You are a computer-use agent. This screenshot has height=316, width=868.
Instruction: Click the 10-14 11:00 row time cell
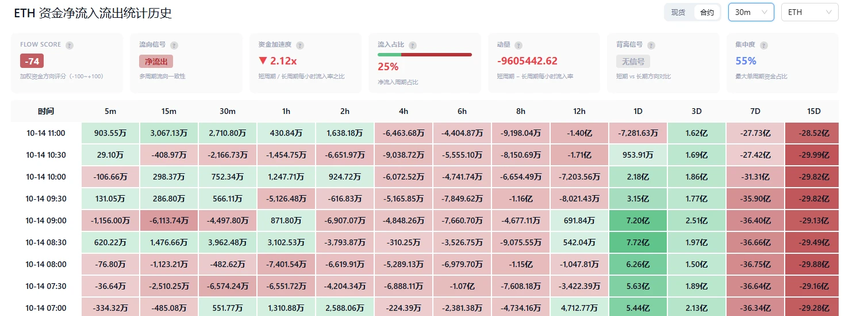click(x=46, y=133)
